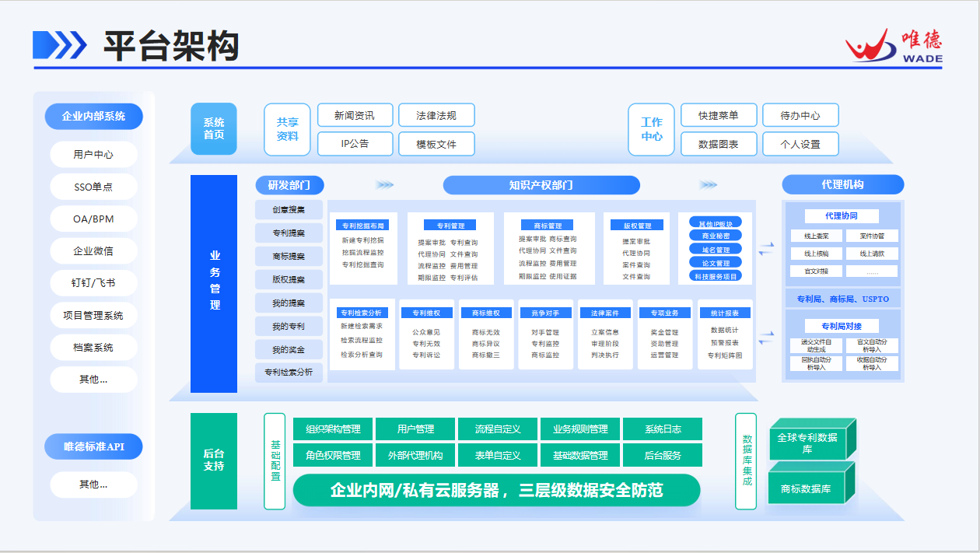The image size is (980, 553).
Task: Open 法律法规
Action: [x=436, y=115]
